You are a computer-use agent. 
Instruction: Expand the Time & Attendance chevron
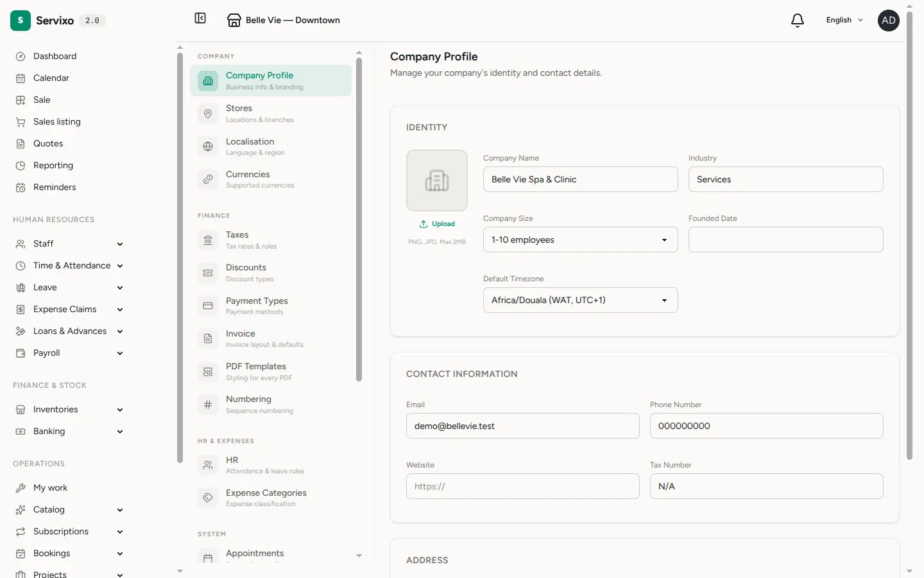[120, 266]
